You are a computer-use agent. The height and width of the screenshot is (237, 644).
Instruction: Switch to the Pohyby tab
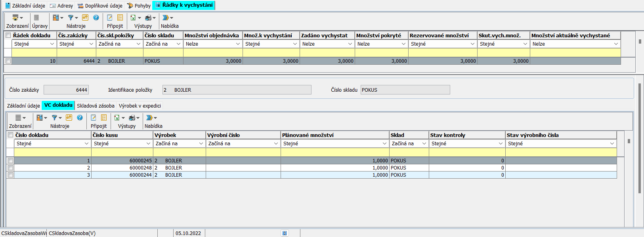tap(139, 6)
